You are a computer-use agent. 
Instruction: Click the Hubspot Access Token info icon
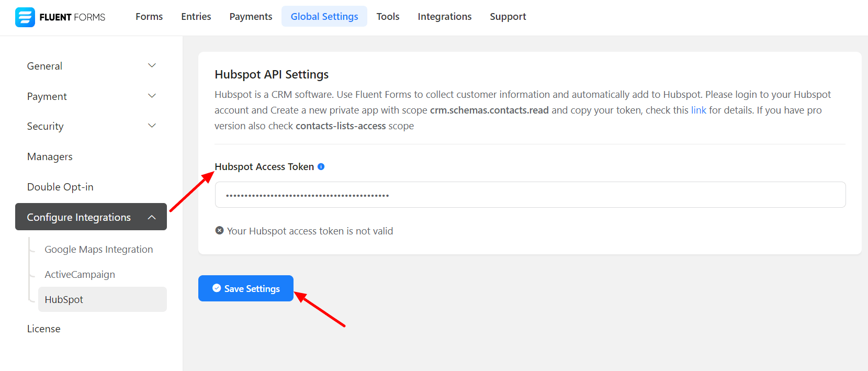(x=321, y=167)
